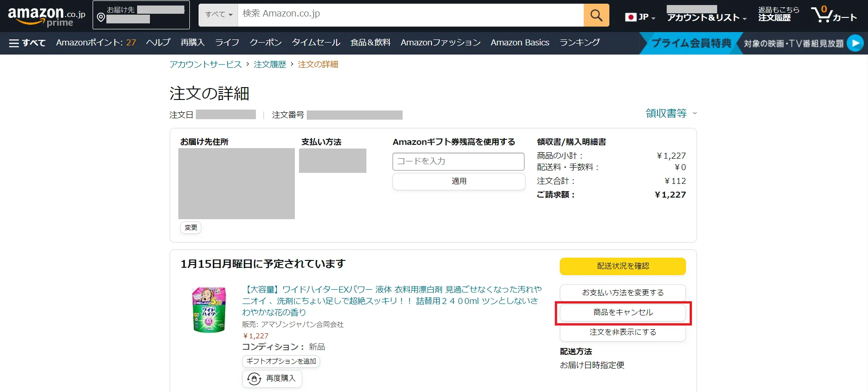Click the ご請求額 ¥1,227 total
Viewport: 868px width, 392px height.
tap(611, 195)
